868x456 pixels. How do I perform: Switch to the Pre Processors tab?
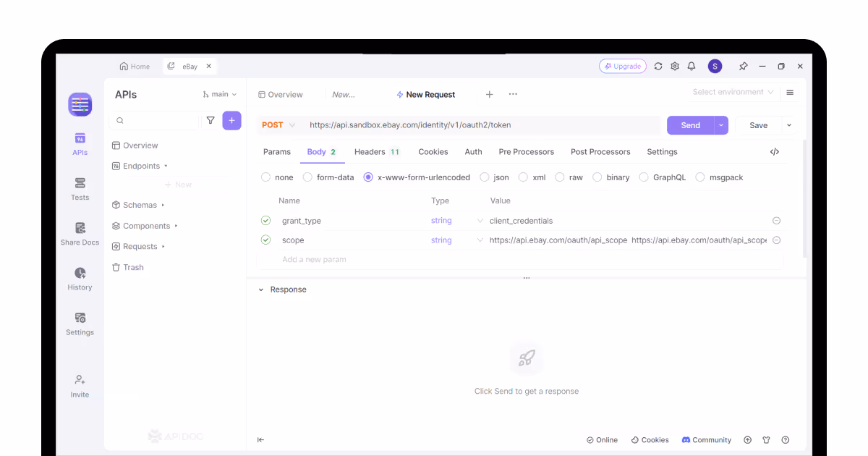[527, 152]
